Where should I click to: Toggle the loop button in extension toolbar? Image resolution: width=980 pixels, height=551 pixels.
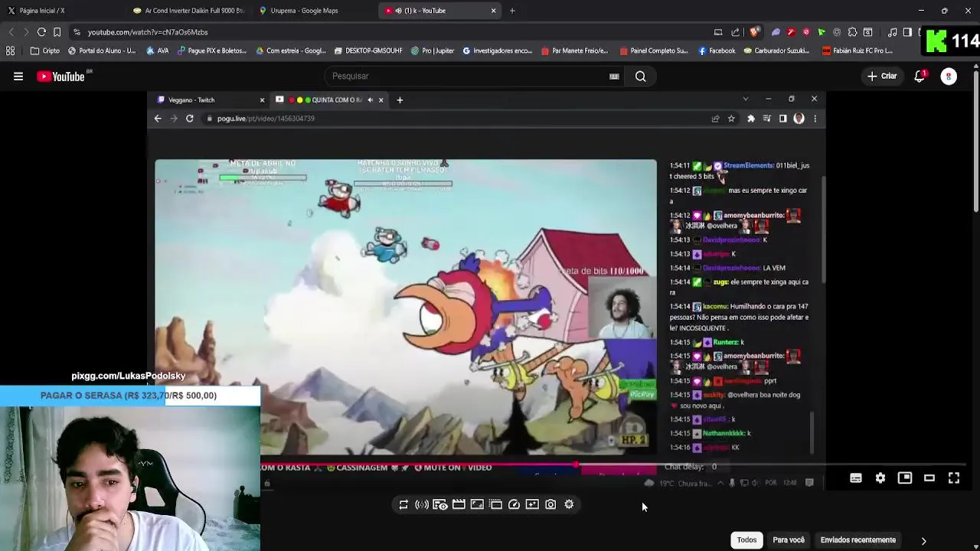tap(403, 504)
